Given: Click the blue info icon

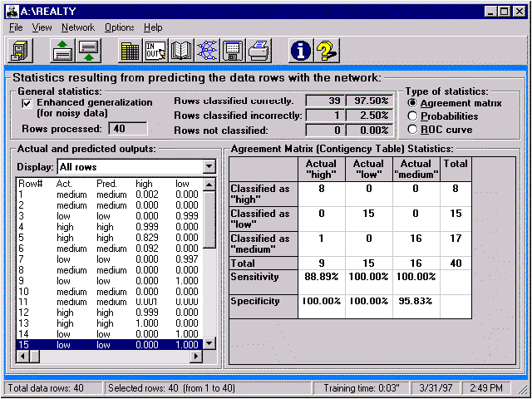Looking at the screenshot, I should (x=301, y=51).
